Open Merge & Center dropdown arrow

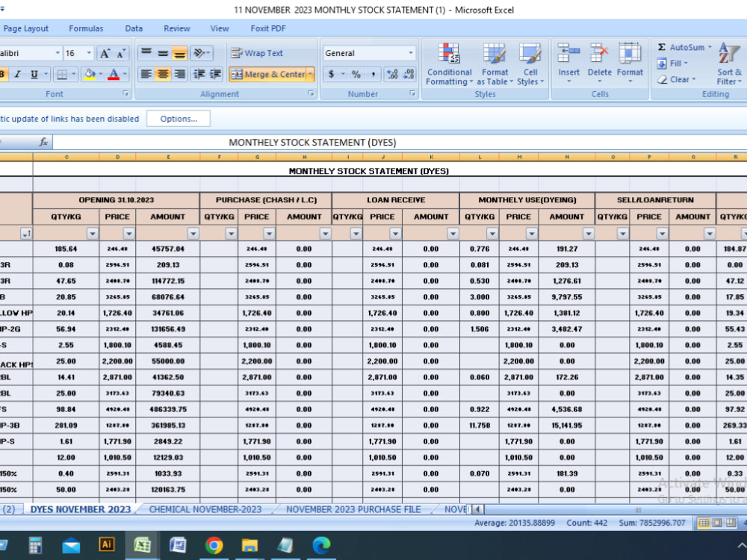311,74
